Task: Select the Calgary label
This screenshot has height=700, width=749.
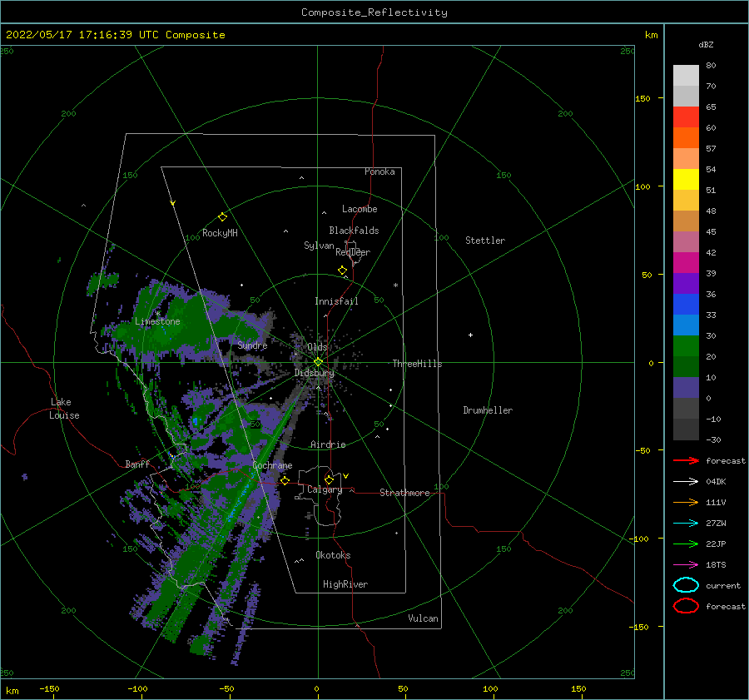Action: (325, 489)
